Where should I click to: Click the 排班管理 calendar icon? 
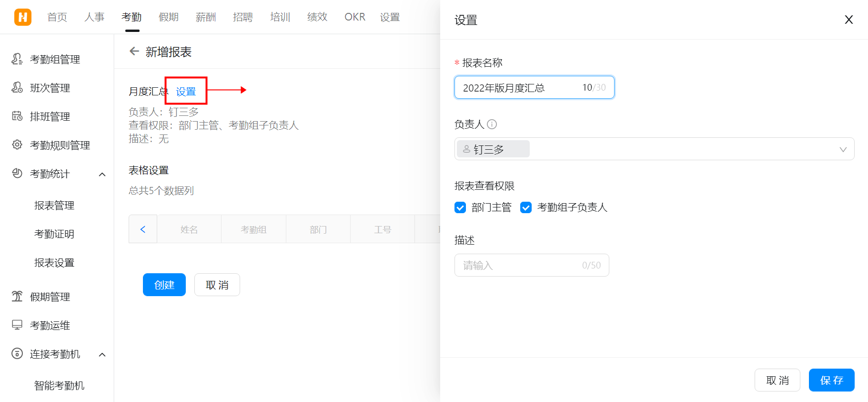point(17,116)
